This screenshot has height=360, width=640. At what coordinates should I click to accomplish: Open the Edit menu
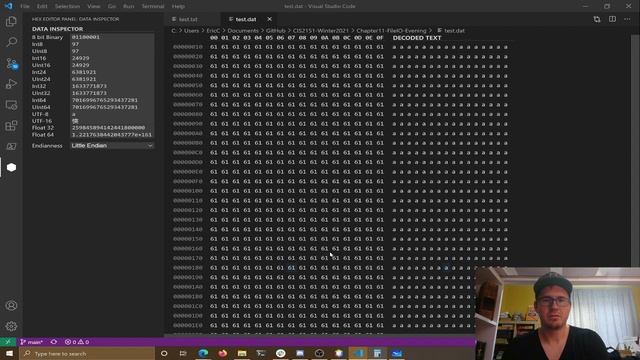pos(42,6)
